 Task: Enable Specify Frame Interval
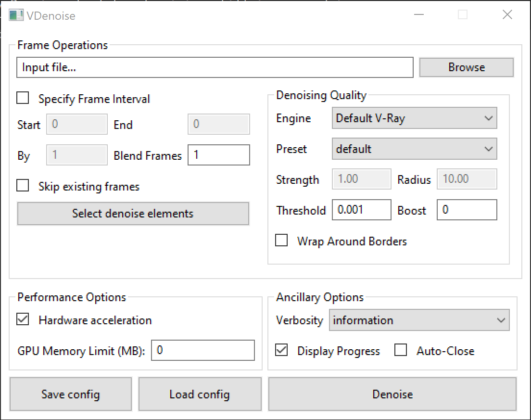tap(23, 98)
